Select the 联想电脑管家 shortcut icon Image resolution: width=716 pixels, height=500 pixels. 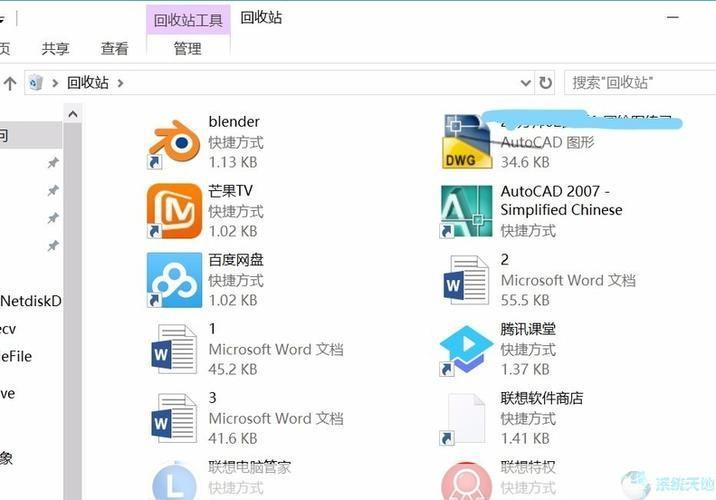174,482
